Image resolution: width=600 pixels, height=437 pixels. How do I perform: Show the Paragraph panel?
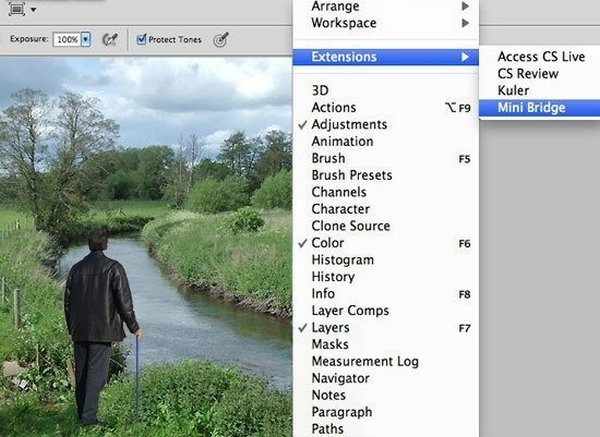pos(386,412)
